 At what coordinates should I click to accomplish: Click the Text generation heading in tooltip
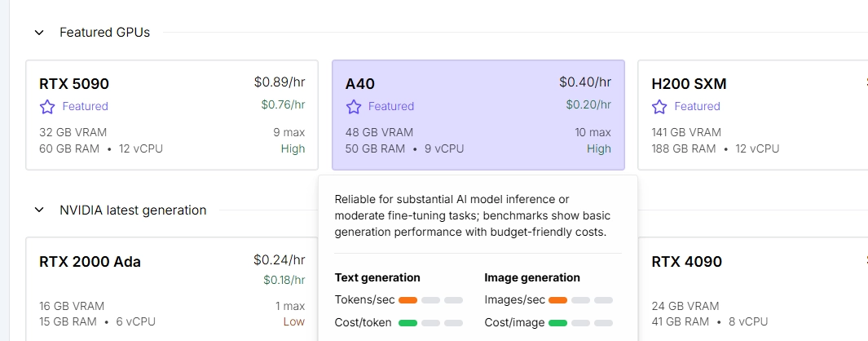pos(377,277)
